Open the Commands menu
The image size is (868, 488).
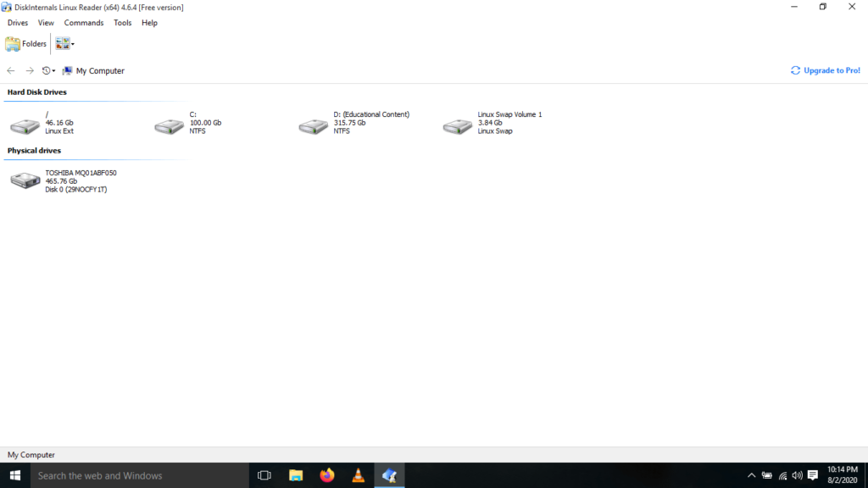tap(84, 23)
